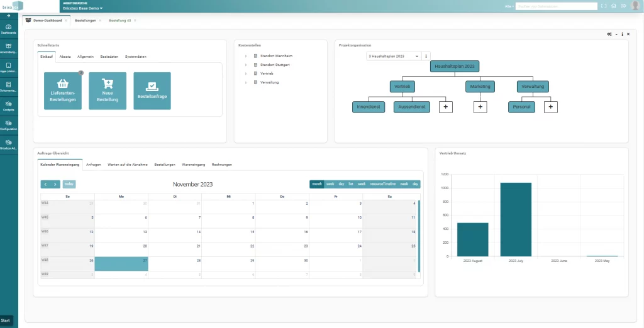Open the Alle search filter dropdown
This screenshot has width=644, height=328.
509,6
